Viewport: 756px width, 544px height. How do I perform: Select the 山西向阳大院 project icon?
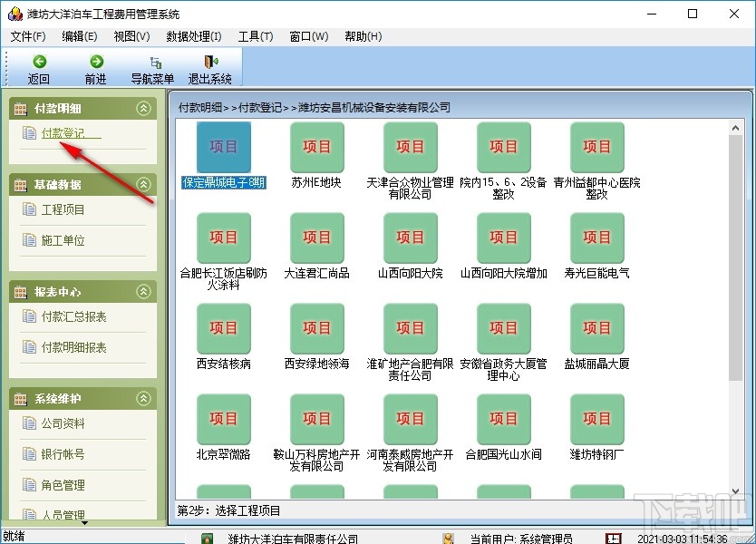(x=410, y=238)
